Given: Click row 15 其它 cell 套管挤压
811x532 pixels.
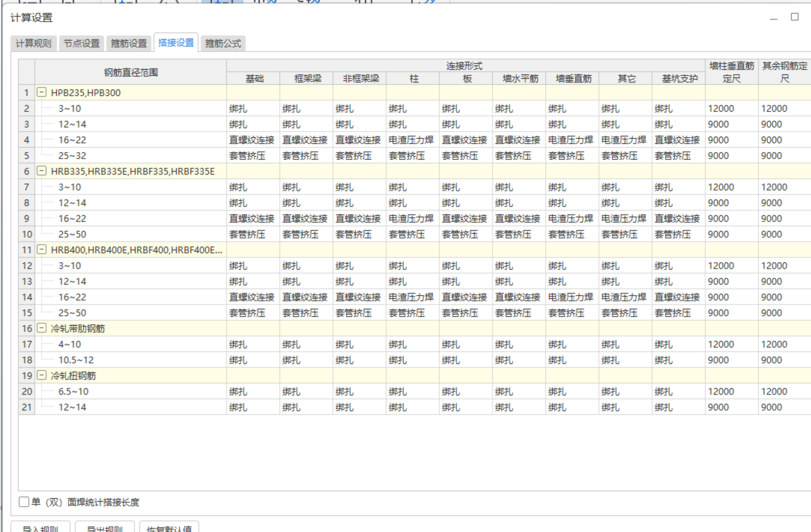Looking at the screenshot, I should (626, 313).
